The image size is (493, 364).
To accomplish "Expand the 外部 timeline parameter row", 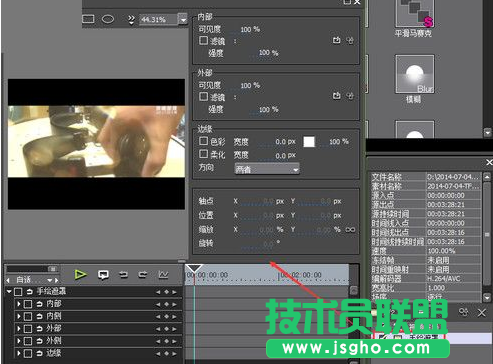I will coord(19,329).
